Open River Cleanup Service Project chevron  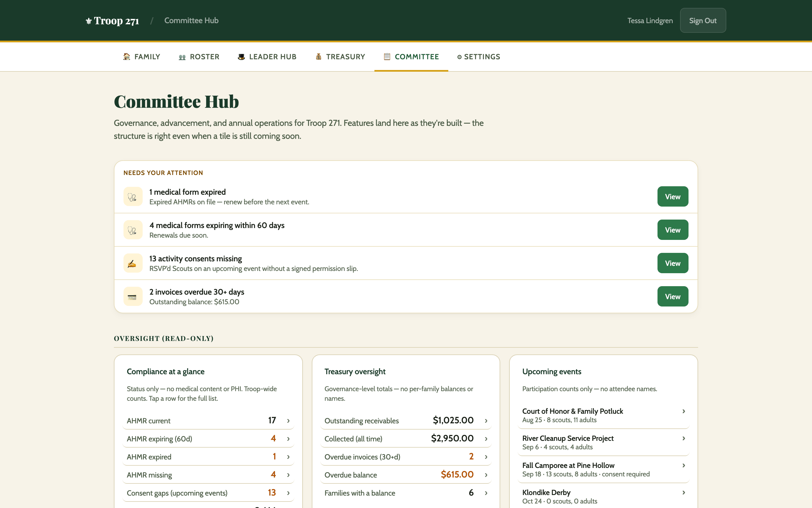click(x=683, y=439)
